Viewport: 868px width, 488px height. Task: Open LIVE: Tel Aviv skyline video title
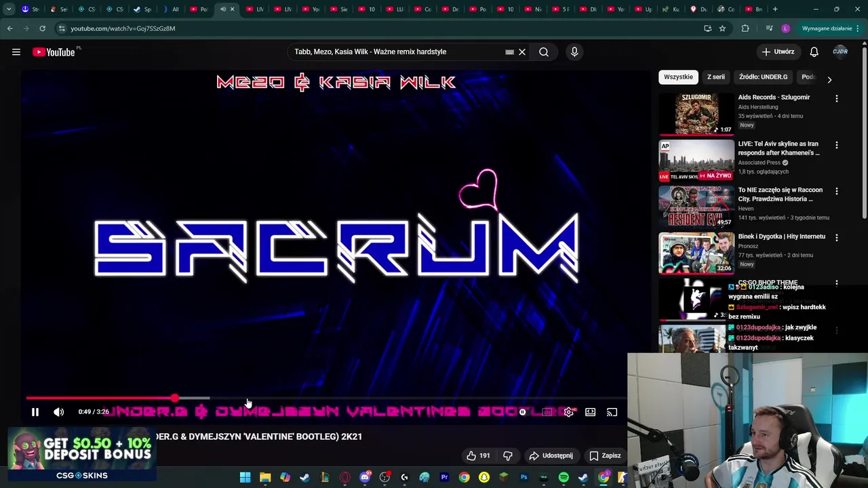[x=778, y=148]
